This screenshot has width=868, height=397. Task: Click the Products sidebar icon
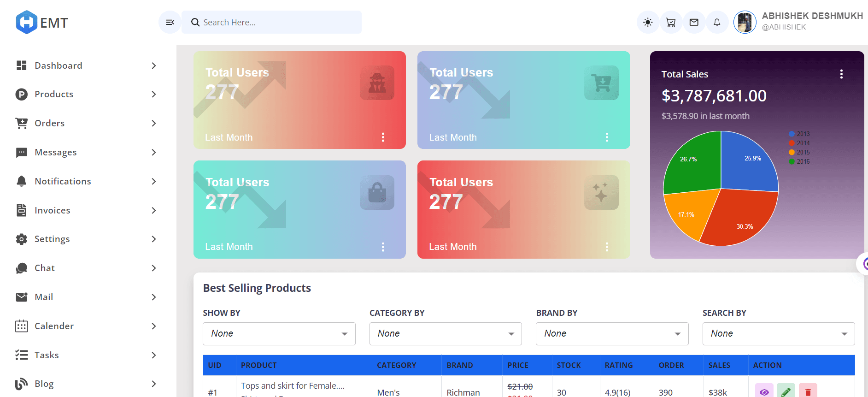pyautogui.click(x=22, y=94)
